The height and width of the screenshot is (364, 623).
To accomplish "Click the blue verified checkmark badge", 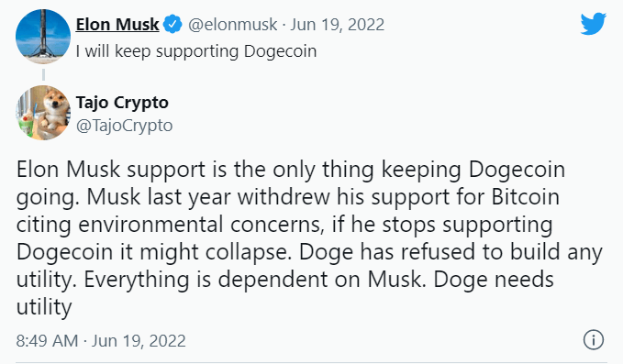I will pos(172,24).
